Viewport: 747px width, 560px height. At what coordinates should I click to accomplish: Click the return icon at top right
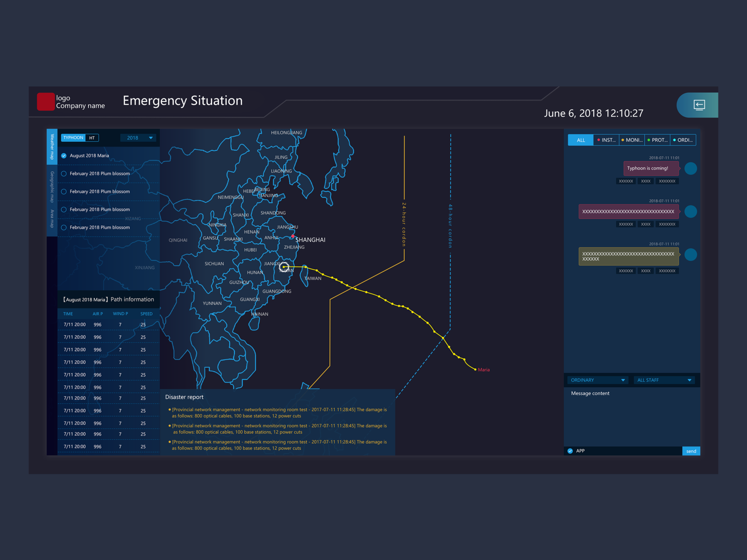click(x=698, y=105)
